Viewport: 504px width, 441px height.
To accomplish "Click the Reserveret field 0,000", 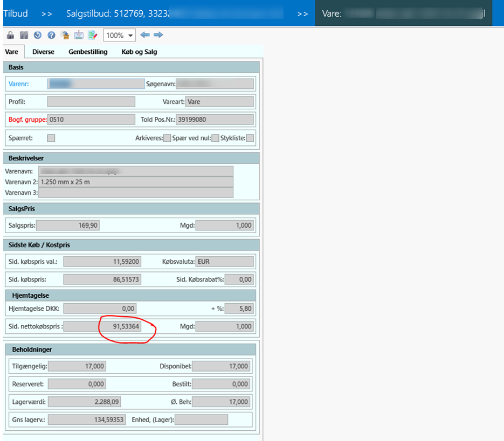I will (77, 384).
